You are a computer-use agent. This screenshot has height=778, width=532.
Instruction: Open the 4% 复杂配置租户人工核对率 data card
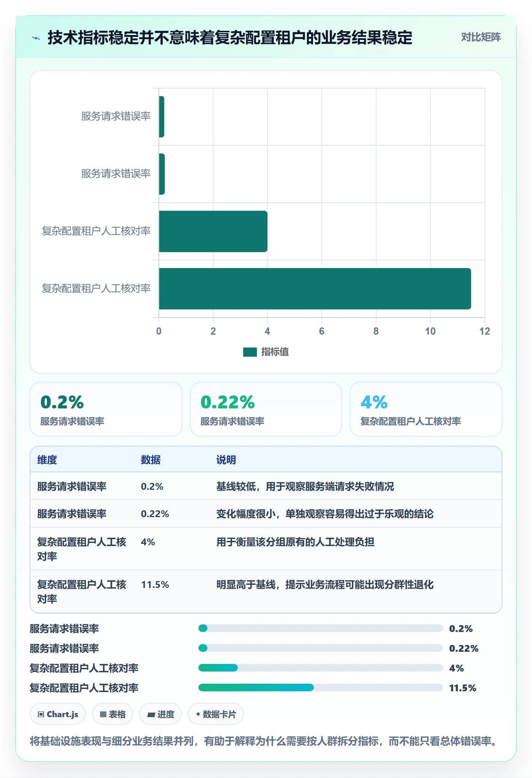pos(426,409)
